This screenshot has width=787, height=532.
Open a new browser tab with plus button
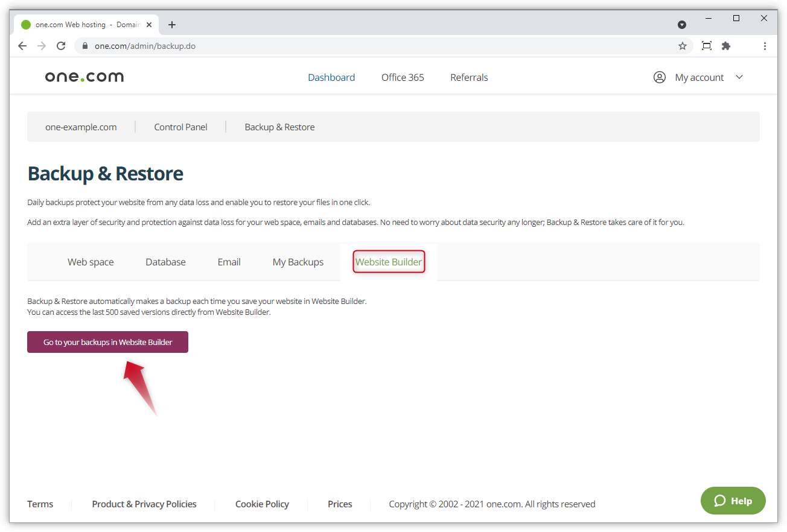tap(172, 25)
